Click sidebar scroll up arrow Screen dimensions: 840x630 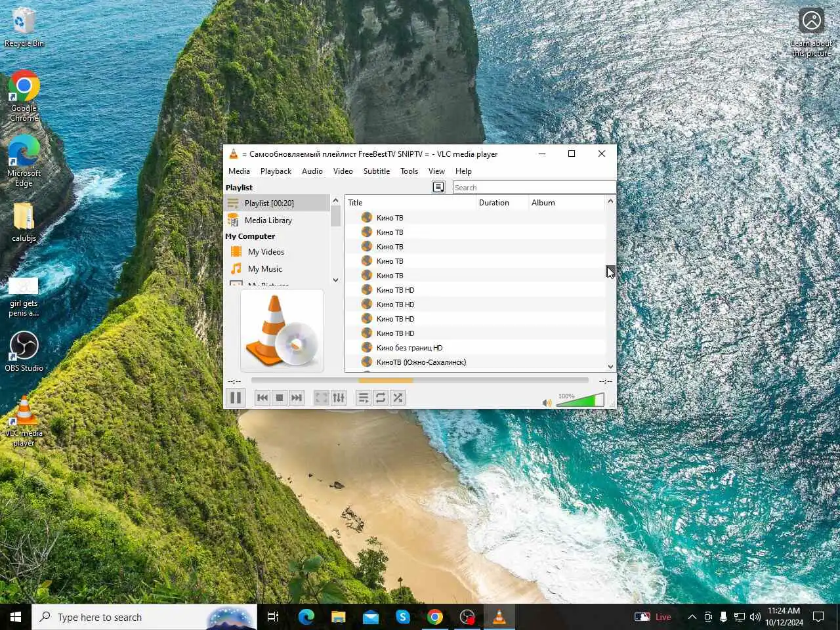[335, 200]
